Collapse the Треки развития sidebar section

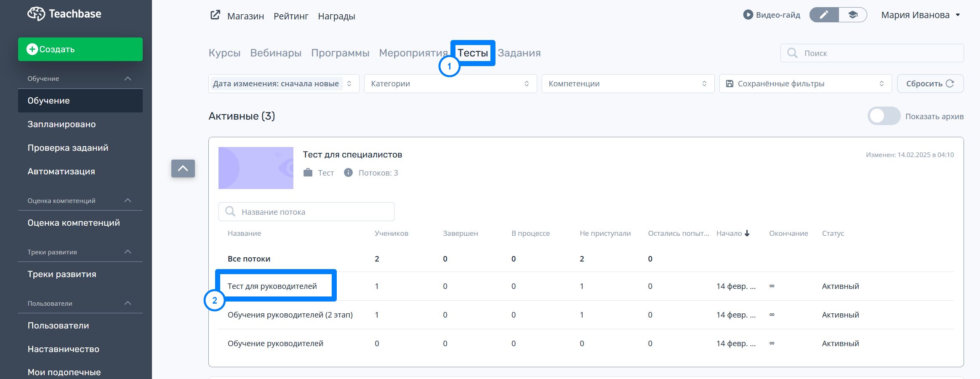128,252
